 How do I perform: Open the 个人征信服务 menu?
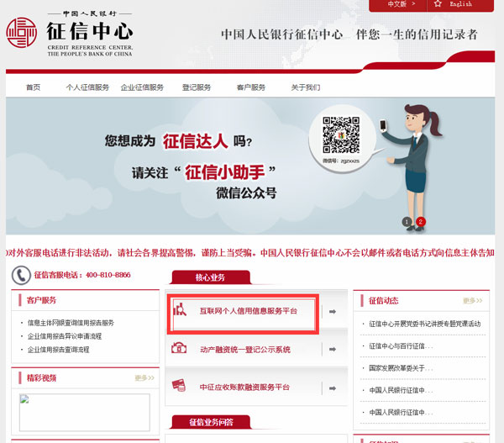(x=87, y=87)
